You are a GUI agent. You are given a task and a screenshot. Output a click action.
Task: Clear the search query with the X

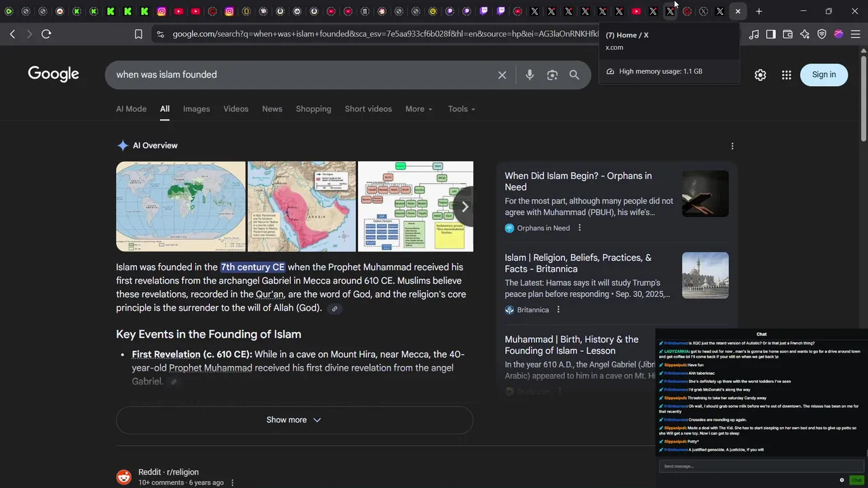click(x=502, y=75)
